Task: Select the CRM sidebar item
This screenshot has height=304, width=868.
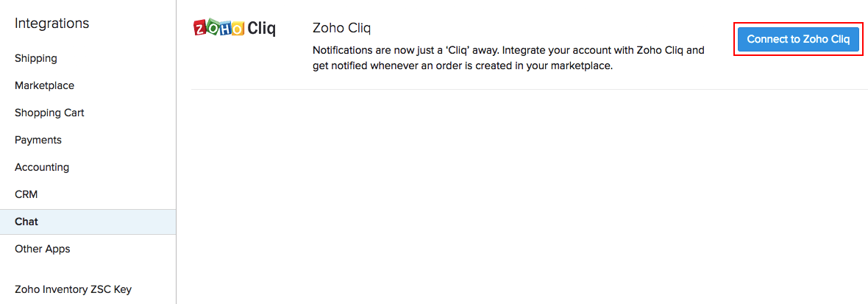Action: (26, 194)
